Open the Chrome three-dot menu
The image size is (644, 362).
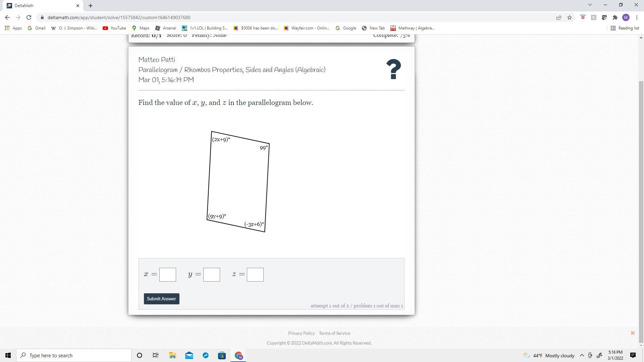[x=637, y=17]
